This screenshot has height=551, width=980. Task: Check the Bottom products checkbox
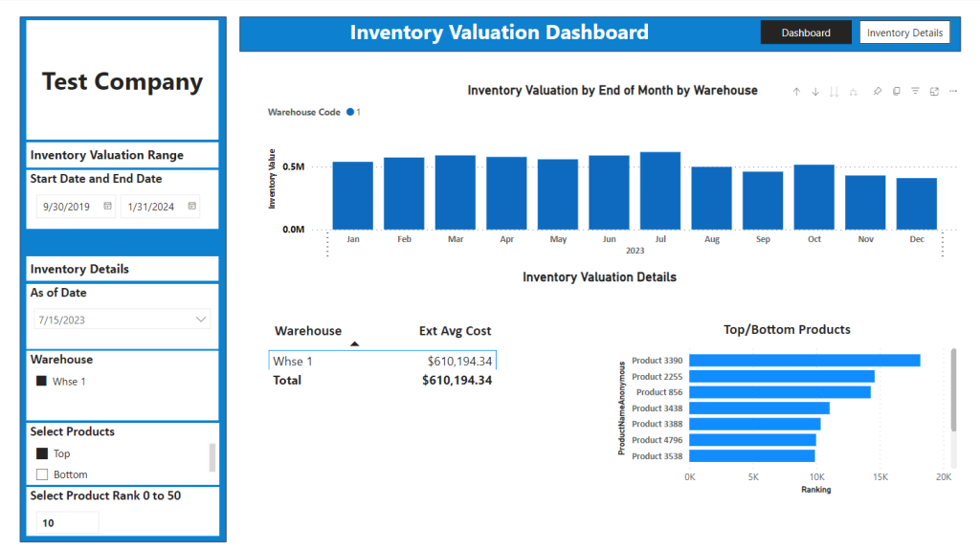(x=42, y=474)
